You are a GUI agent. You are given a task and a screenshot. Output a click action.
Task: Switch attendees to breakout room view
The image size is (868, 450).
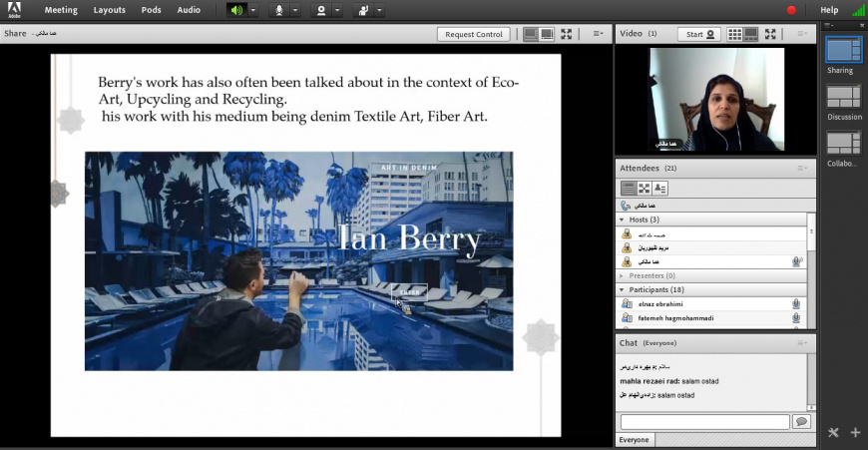click(x=645, y=188)
